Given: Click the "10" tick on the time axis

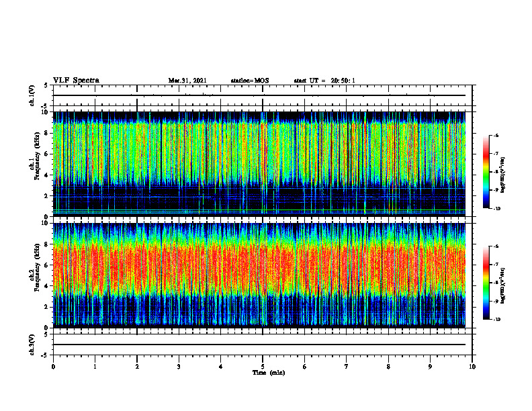Looking at the screenshot, I should pyautogui.click(x=472, y=367).
